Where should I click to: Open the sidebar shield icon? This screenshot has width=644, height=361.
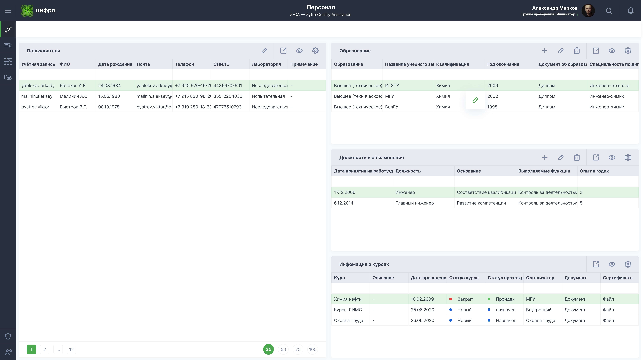(8, 336)
